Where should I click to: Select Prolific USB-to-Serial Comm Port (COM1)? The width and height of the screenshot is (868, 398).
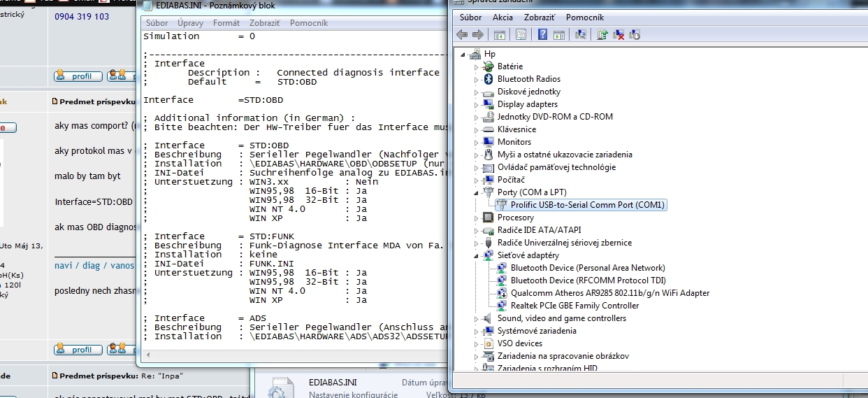pos(588,205)
